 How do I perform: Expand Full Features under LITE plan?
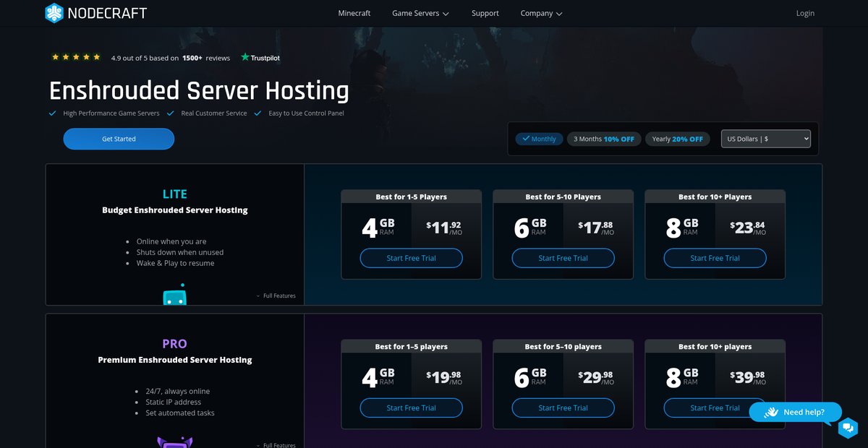(276, 296)
